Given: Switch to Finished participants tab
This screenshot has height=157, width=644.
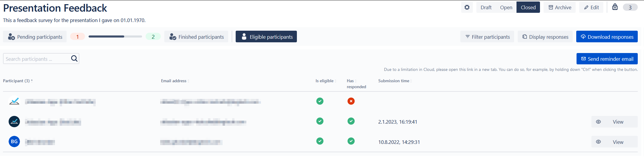Looking at the screenshot, I should pos(196,37).
